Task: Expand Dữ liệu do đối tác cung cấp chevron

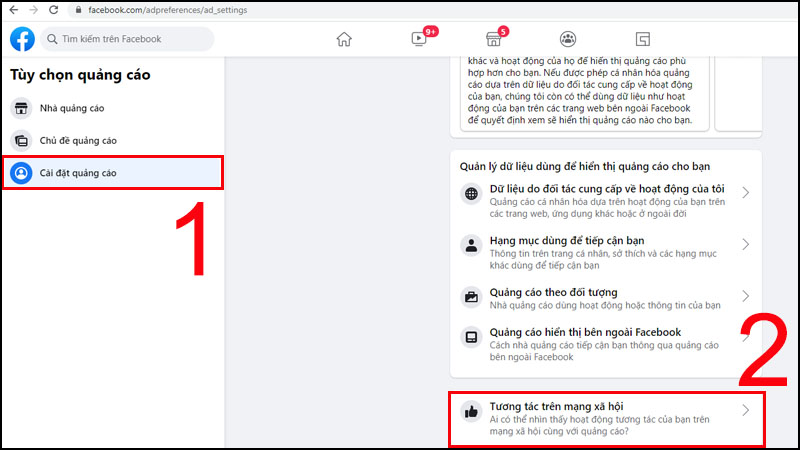Action: pyautogui.click(x=745, y=192)
